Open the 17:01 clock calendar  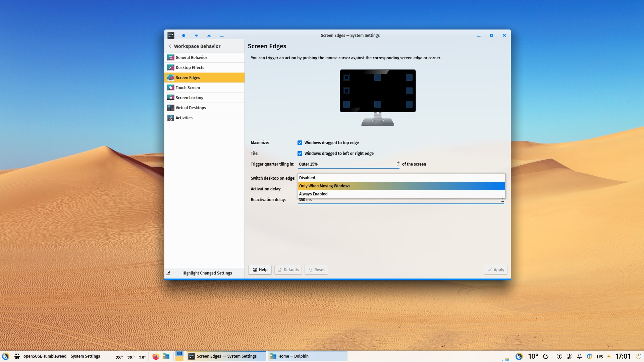623,356
